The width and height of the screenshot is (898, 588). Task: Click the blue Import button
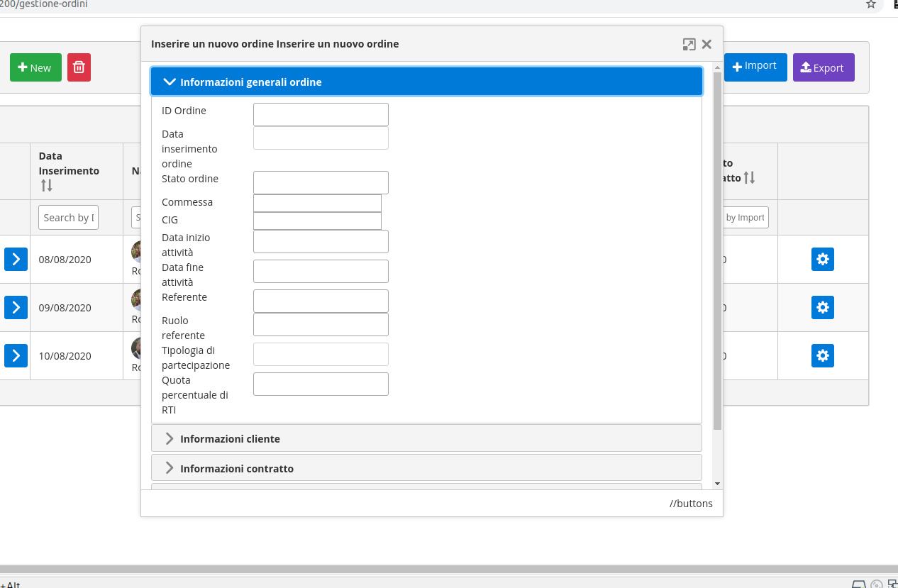click(755, 67)
